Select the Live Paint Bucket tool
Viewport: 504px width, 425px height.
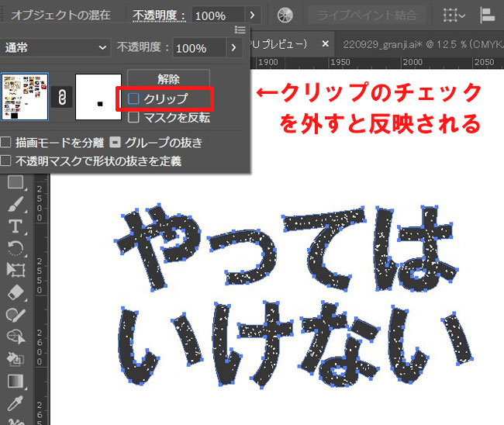click(x=16, y=359)
